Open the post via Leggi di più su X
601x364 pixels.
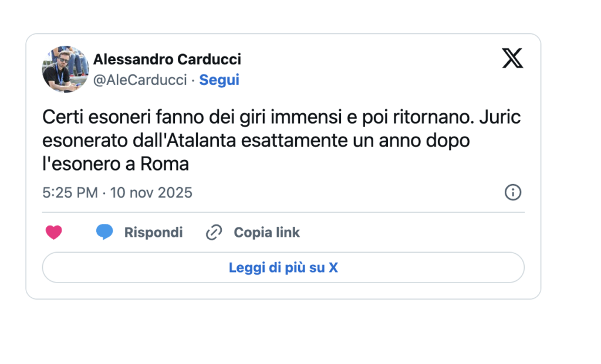coord(282,267)
